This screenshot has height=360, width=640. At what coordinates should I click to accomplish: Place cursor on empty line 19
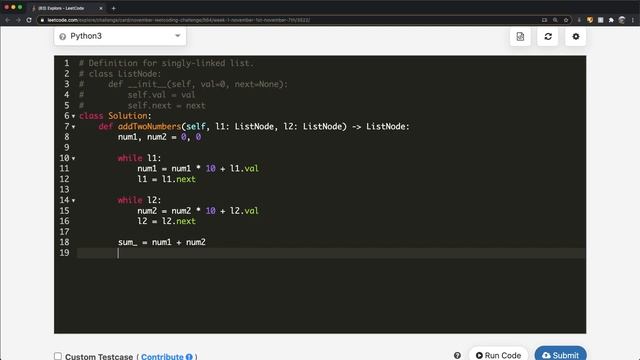pos(331,253)
